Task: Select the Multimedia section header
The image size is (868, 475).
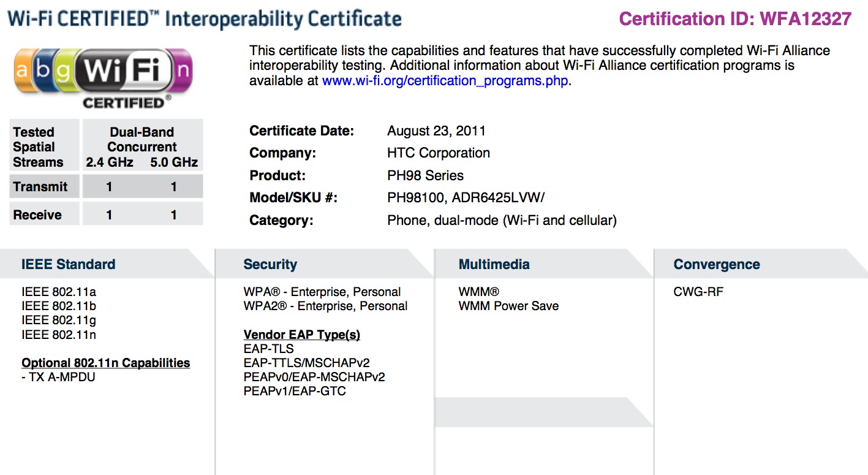Action: point(494,265)
